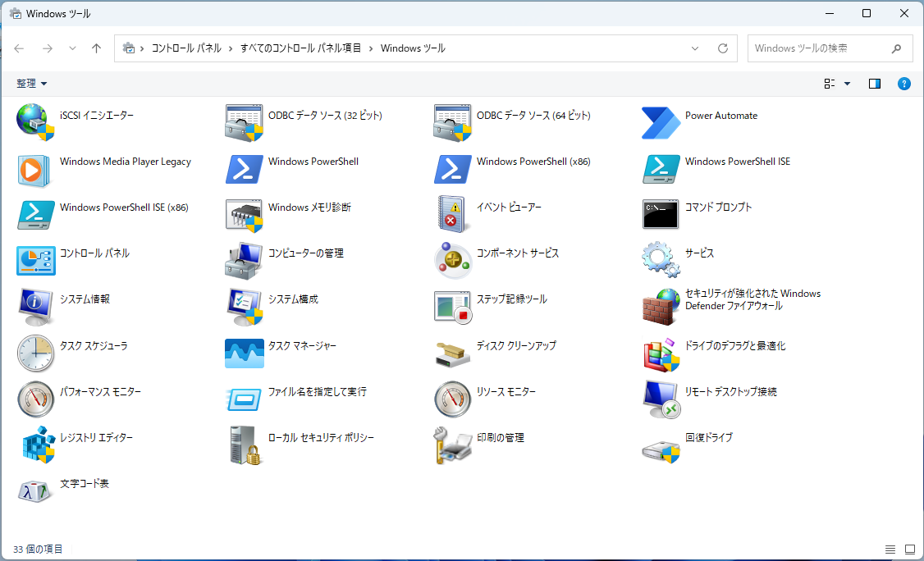Expand the recent locations dropdown

tap(72, 48)
